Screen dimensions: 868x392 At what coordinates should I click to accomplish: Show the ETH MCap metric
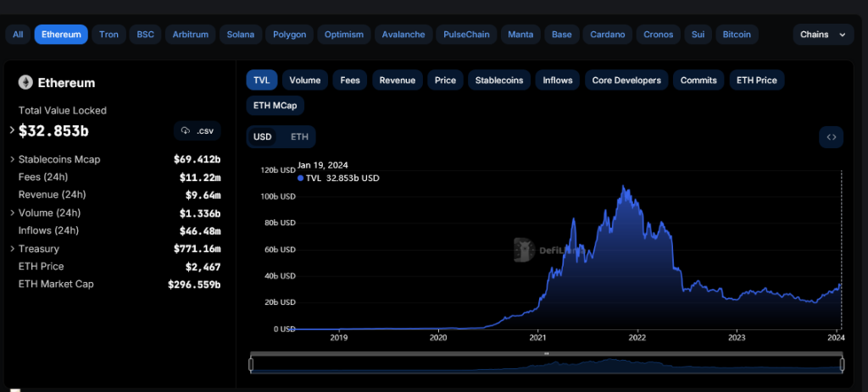(275, 106)
